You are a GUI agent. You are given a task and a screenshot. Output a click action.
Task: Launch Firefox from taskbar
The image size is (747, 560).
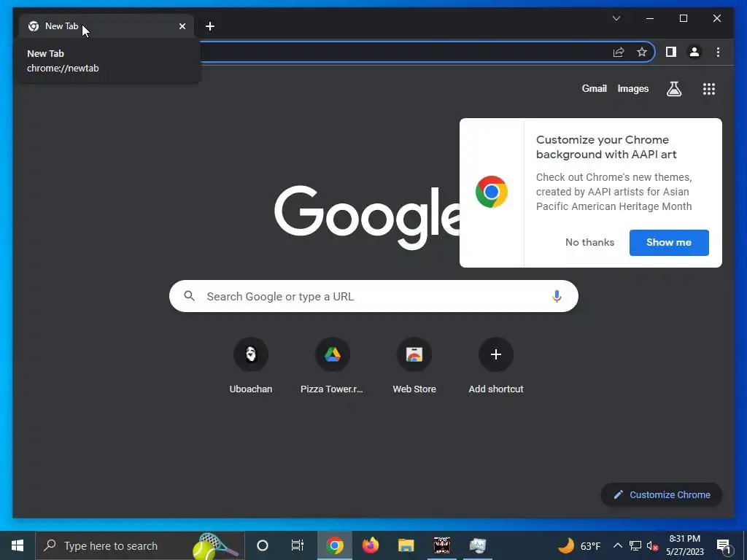pos(370,545)
